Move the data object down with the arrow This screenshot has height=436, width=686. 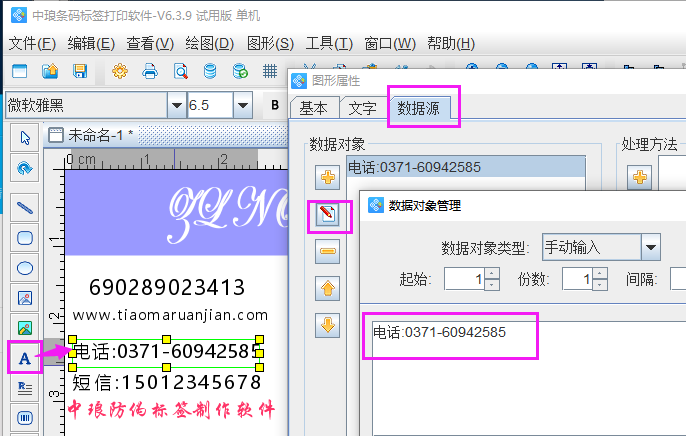pos(328,325)
